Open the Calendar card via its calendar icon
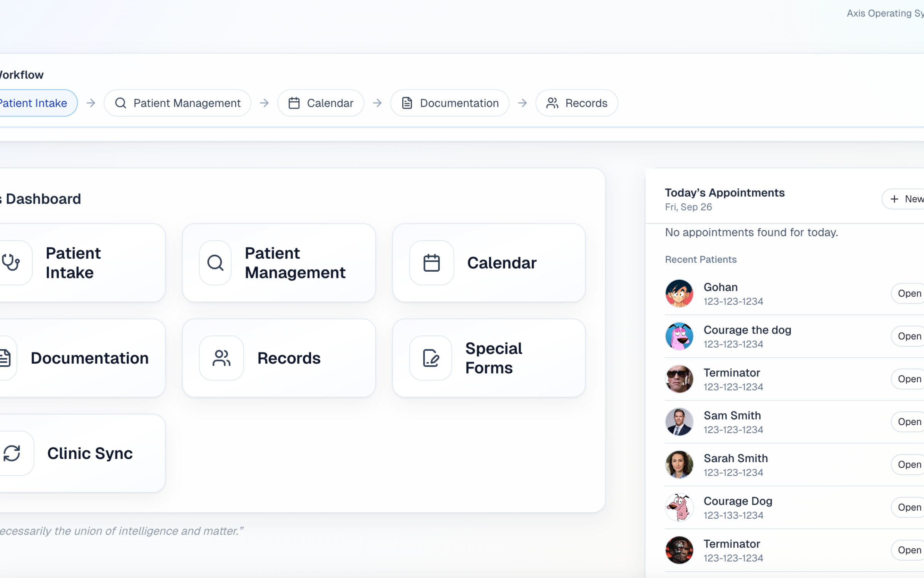924x578 pixels. point(431,262)
